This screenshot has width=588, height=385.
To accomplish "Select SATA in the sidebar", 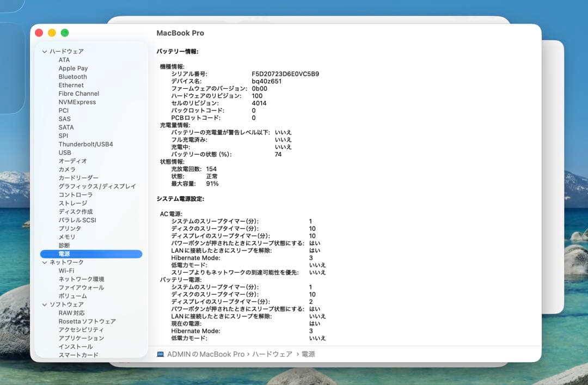I will (x=66, y=127).
